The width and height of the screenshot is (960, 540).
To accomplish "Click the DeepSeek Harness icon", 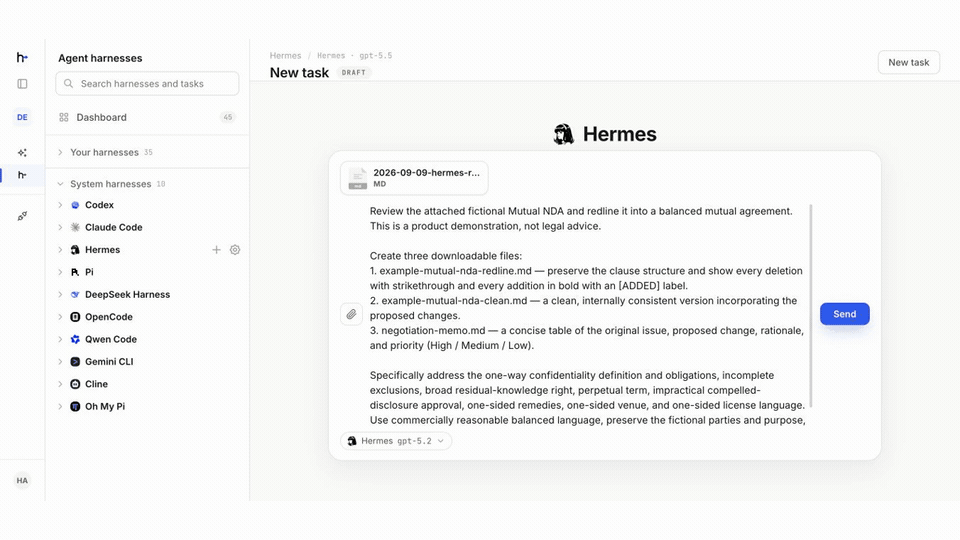I will tap(75, 294).
